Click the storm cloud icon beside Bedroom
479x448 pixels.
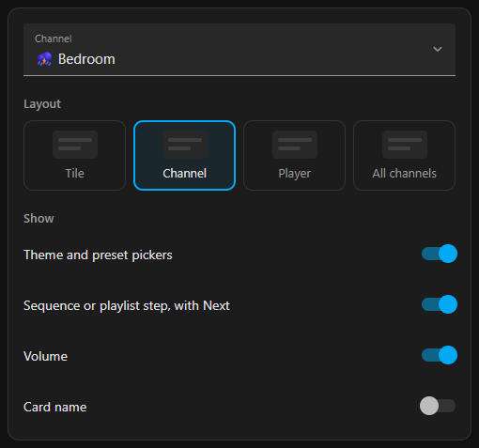(x=44, y=59)
